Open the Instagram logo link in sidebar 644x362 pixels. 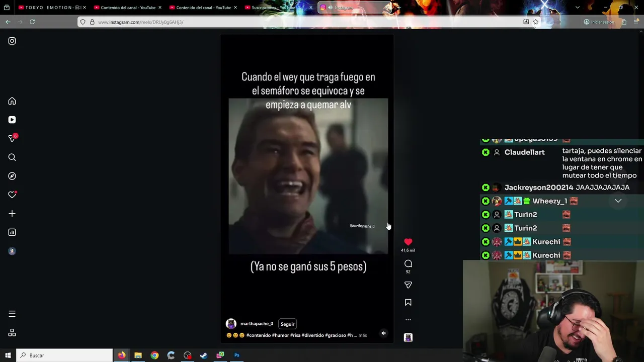pos(12,41)
